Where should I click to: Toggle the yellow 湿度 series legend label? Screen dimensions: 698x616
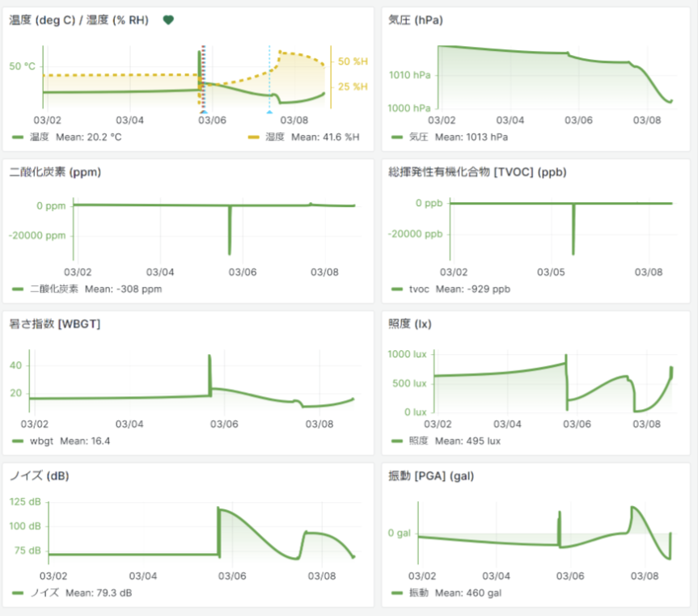point(275,137)
